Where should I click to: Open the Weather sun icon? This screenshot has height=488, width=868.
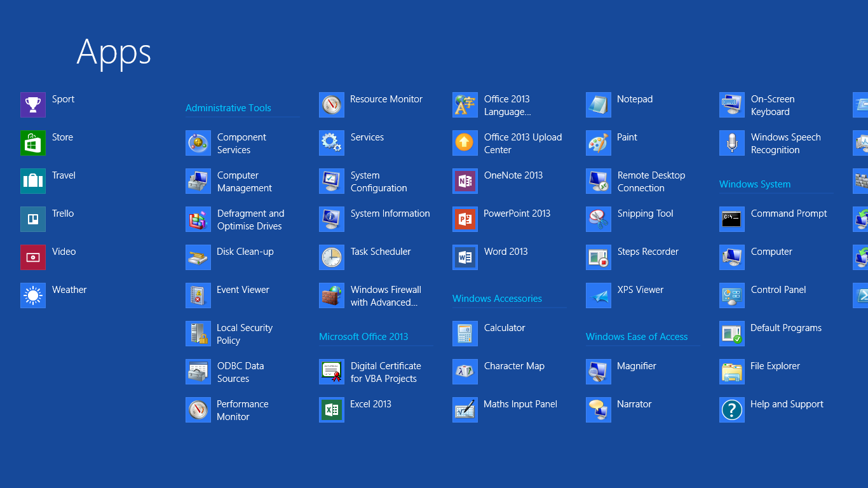pyautogui.click(x=33, y=295)
